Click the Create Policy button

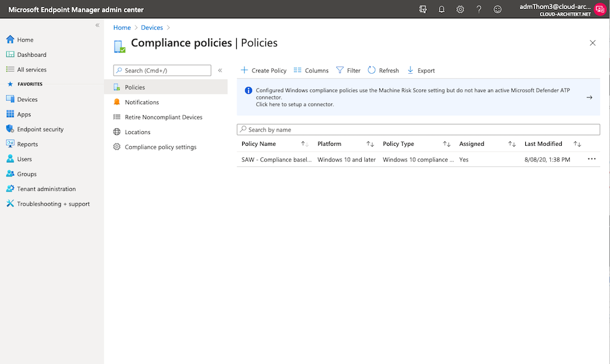click(264, 70)
